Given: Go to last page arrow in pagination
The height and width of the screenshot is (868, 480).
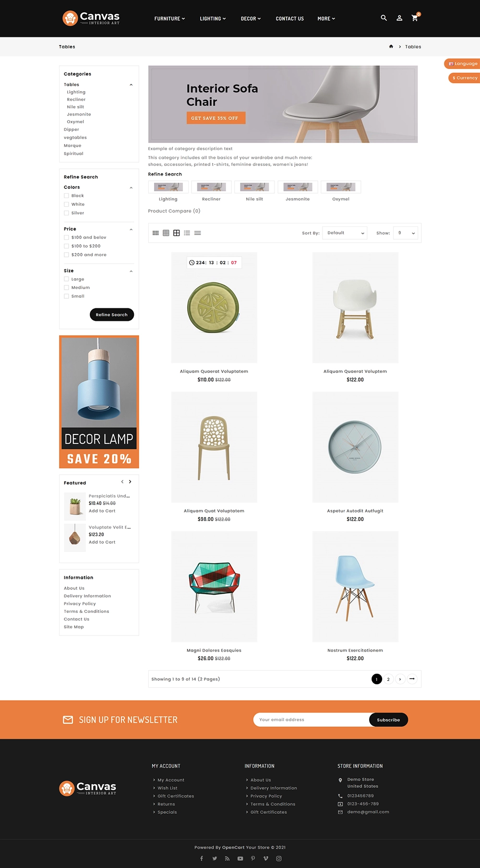Looking at the screenshot, I should point(412,679).
